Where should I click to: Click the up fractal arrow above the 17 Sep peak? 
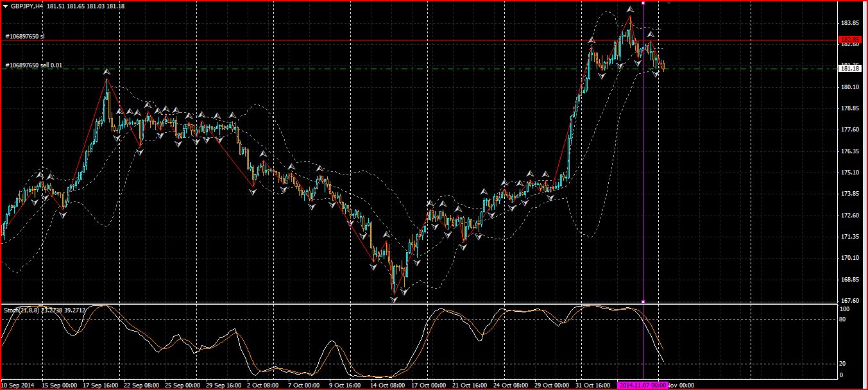[107, 71]
